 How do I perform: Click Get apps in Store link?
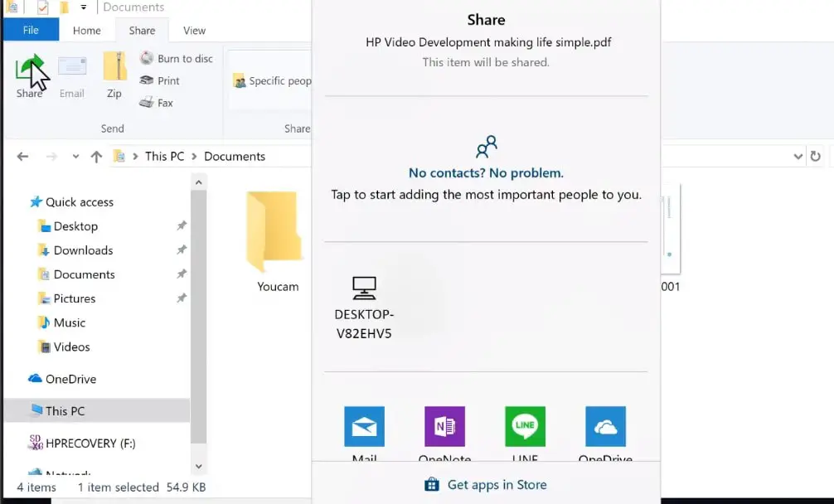click(x=497, y=484)
